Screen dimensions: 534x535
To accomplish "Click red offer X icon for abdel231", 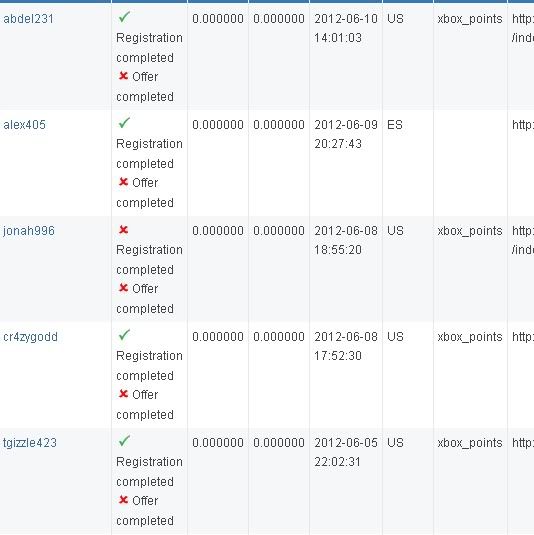I will tap(123, 76).
